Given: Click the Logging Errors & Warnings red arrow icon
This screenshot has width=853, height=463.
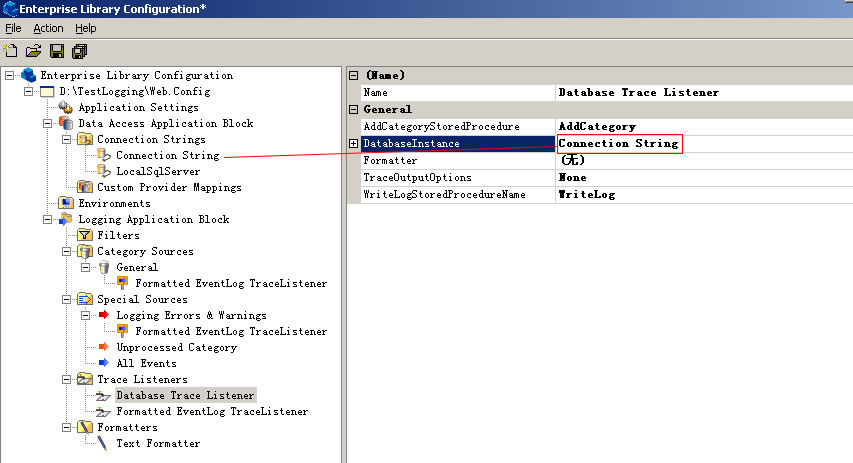Looking at the screenshot, I should point(104,315).
